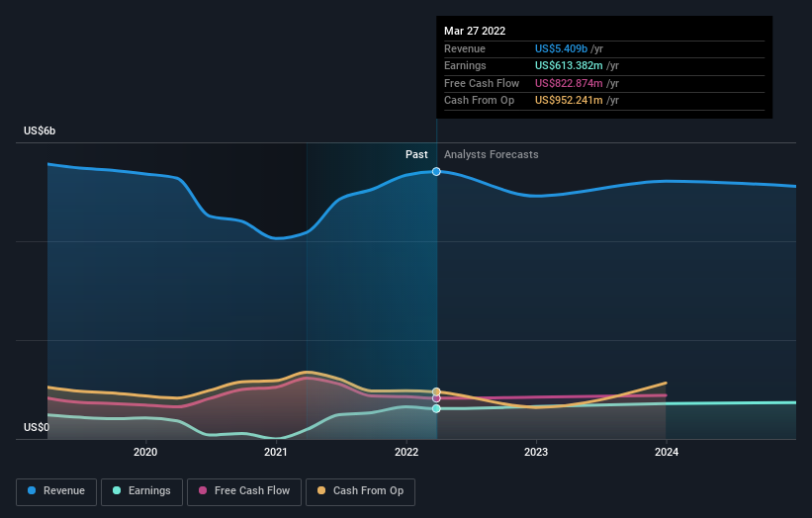The height and width of the screenshot is (518, 812).
Task: Click the Mar 27 2022 tooltip date
Action: pyautogui.click(x=475, y=31)
